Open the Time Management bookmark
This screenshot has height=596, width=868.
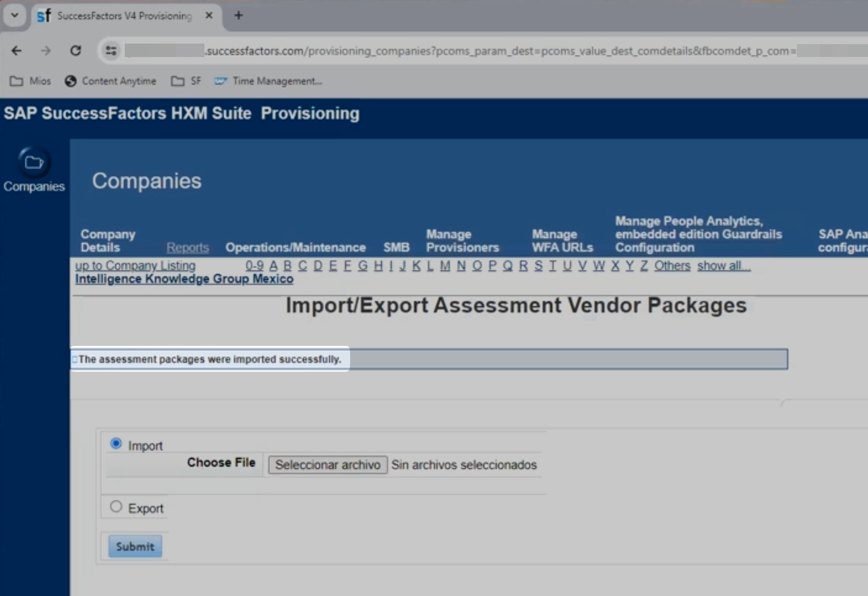coord(268,81)
